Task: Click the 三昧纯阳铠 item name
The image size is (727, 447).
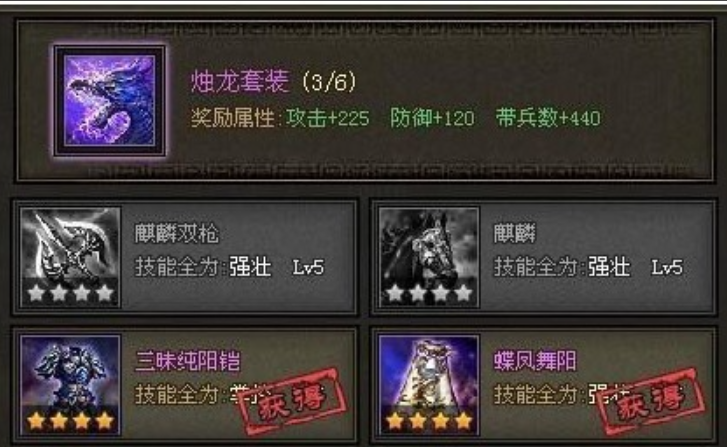Action: 187,361
